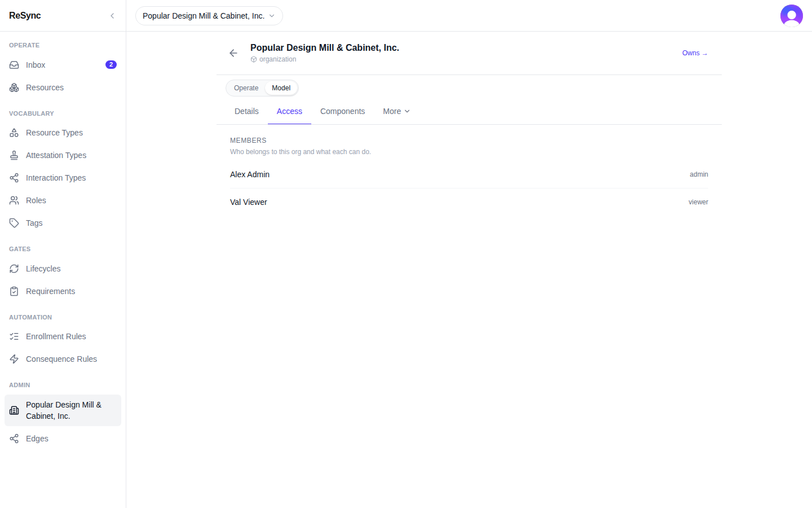The height and width of the screenshot is (508, 812).
Task: Select the Val Viewer member row
Action: [x=469, y=202]
